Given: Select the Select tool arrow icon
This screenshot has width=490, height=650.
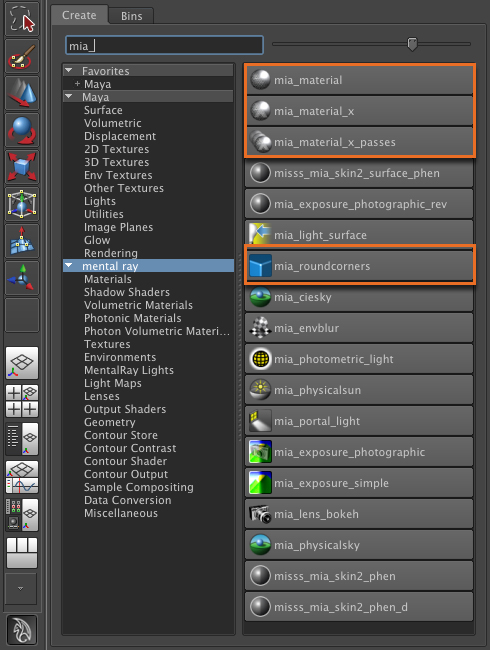Looking at the screenshot, I should click(22, 19).
